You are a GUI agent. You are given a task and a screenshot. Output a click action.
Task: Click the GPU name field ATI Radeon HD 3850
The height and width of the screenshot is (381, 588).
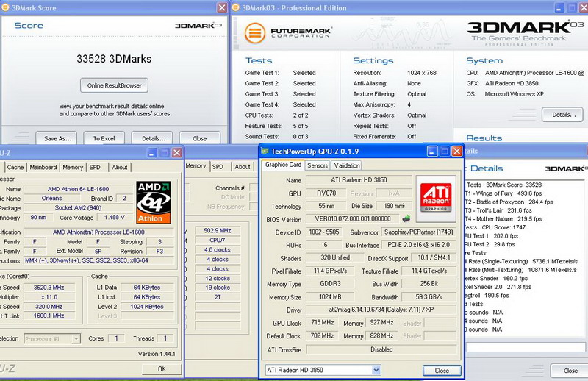point(359,180)
